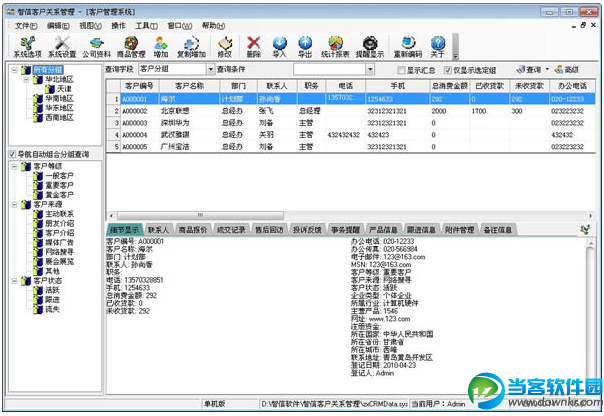Sort by the 客户名称 column header
This screenshot has height=416, width=604.
pos(189,86)
